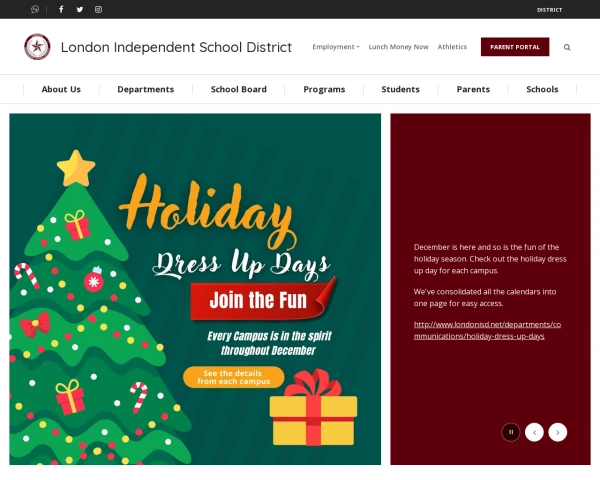
Task: Click the Athletics link
Action: [452, 47]
